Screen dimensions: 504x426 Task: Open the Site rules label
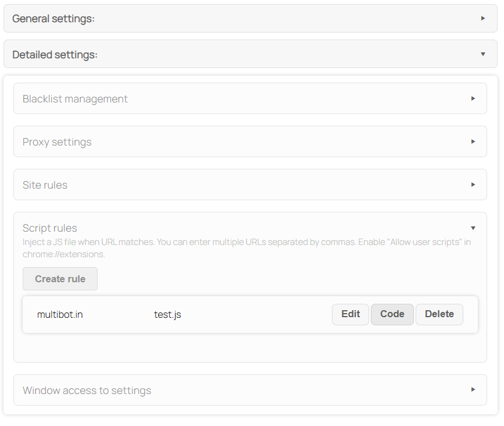tap(45, 185)
